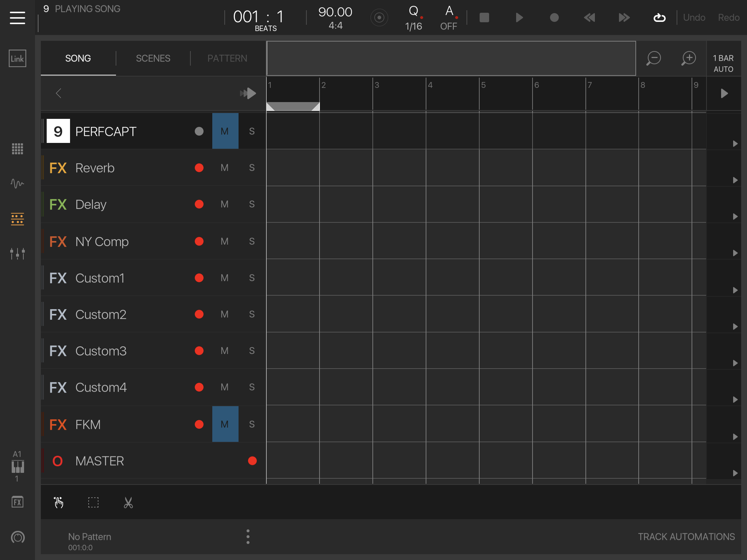Open the 1 BAR AUTO grid setting
Viewport: 747px width, 560px height.
[x=724, y=63]
